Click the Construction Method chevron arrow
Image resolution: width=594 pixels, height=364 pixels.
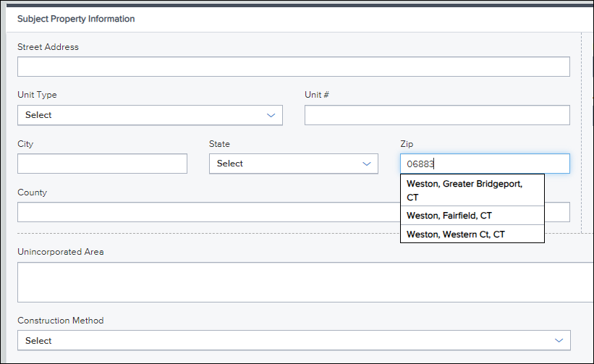tap(559, 340)
